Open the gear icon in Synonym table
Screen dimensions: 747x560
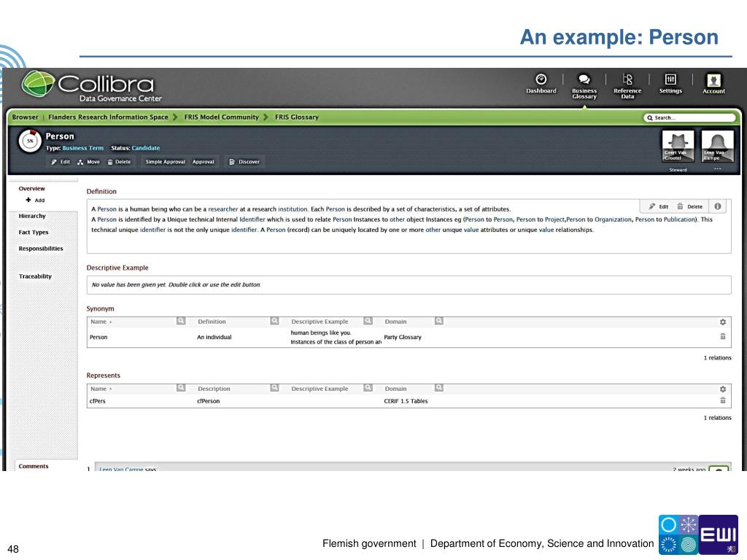point(723,322)
